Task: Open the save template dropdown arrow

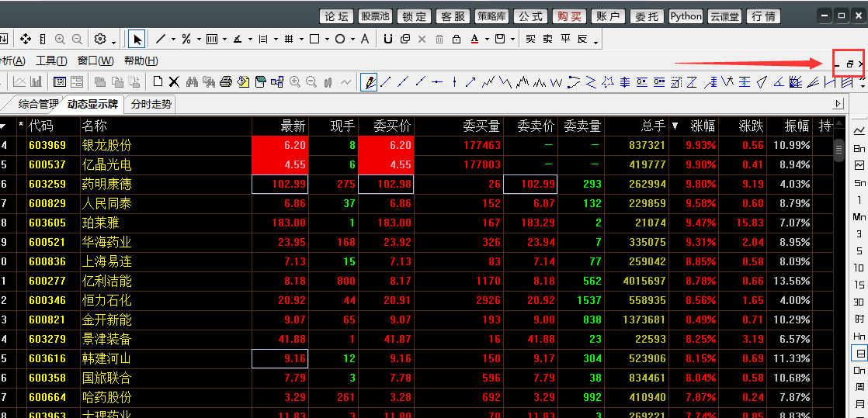Action: tap(513, 40)
